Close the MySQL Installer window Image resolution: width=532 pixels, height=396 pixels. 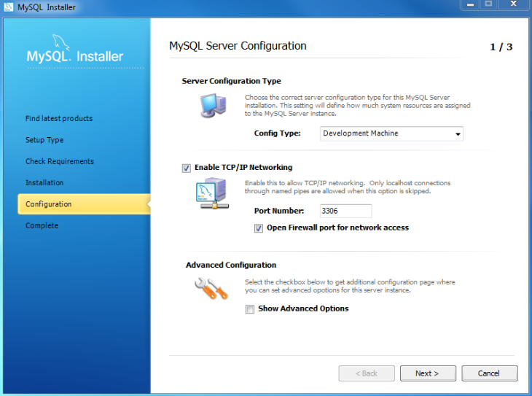click(x=513, y=4)
